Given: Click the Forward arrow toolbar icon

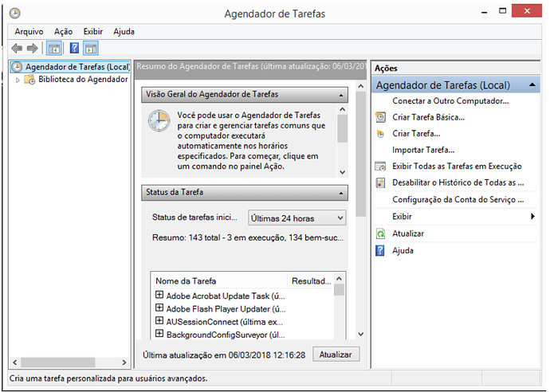Looking at the screenshot, I should [32, 49].
